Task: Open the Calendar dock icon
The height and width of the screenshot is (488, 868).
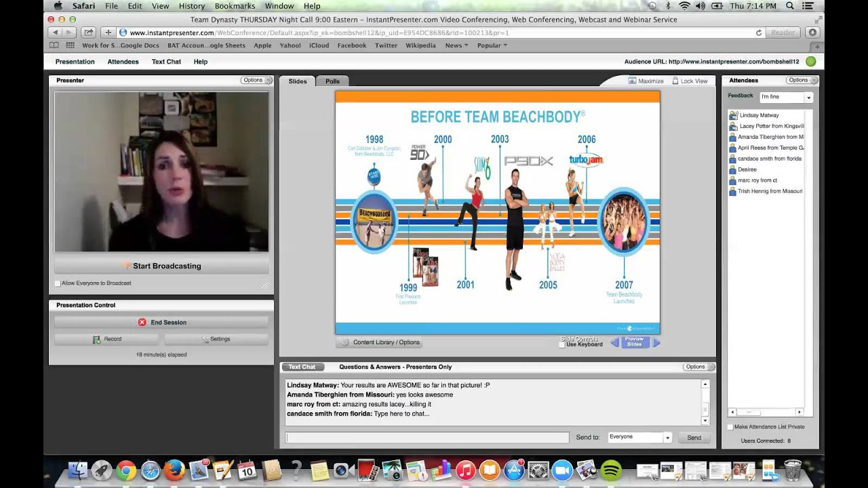Action: tap(246, 470)
